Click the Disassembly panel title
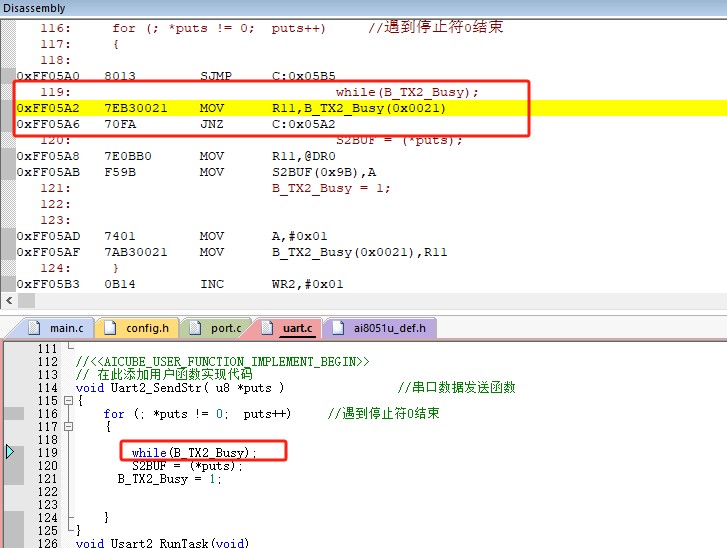The height and width of the screenshot is (548, 727). [34, 8]
